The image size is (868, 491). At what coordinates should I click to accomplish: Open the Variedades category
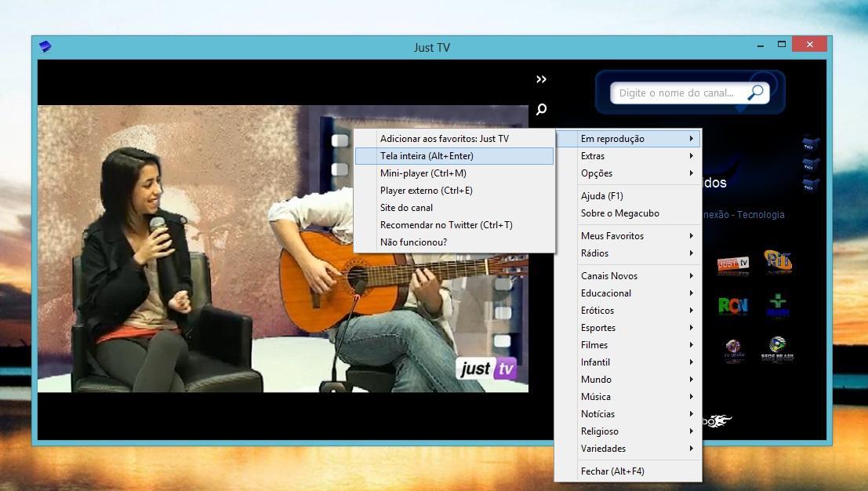pos(628,448)
